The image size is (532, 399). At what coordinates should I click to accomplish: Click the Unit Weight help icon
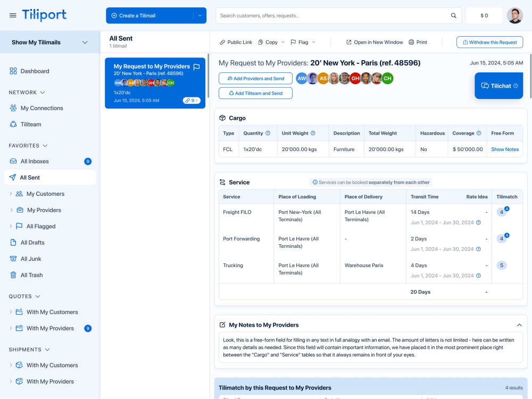pos(313,133)
